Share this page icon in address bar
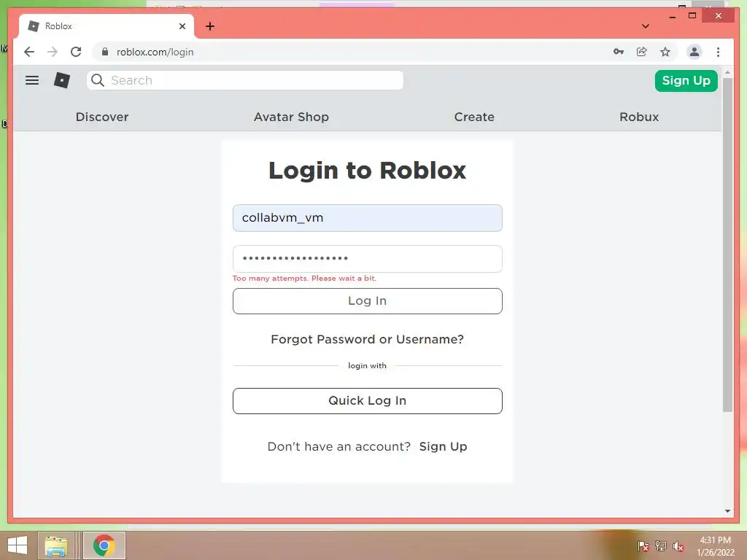 click(642, 52)
